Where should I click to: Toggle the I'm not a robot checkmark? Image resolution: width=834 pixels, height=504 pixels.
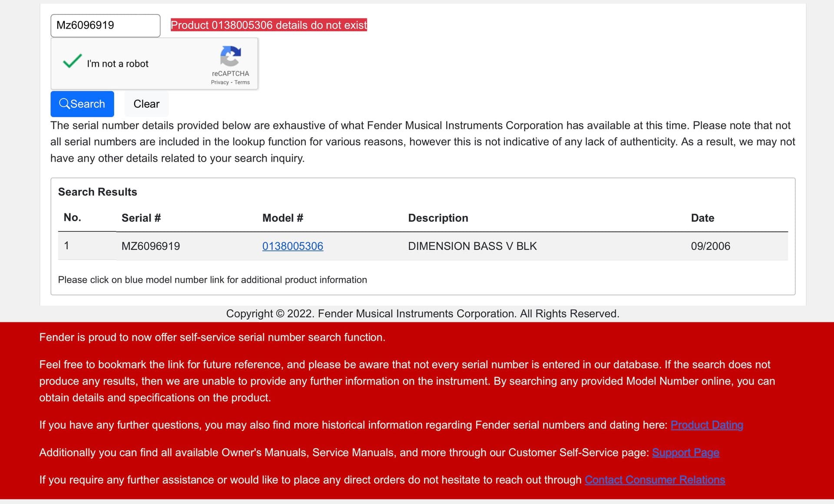tap(72, 62)
